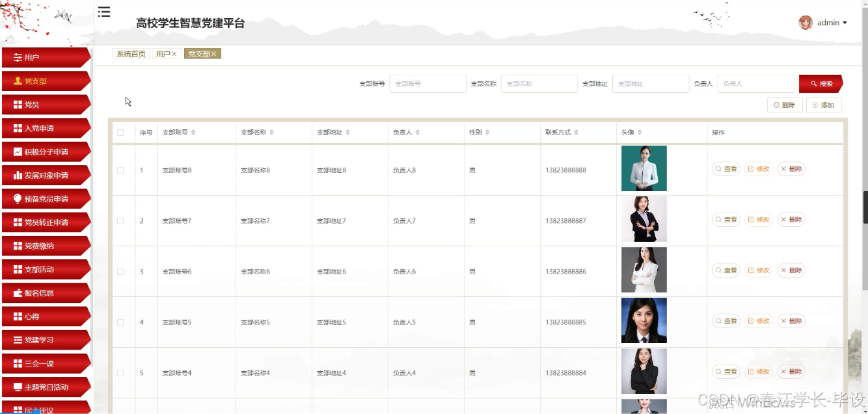Screen dimensions: 868x414
Task: Open the avatar photo of 负责人7
Action: click(x=644, y=219)
